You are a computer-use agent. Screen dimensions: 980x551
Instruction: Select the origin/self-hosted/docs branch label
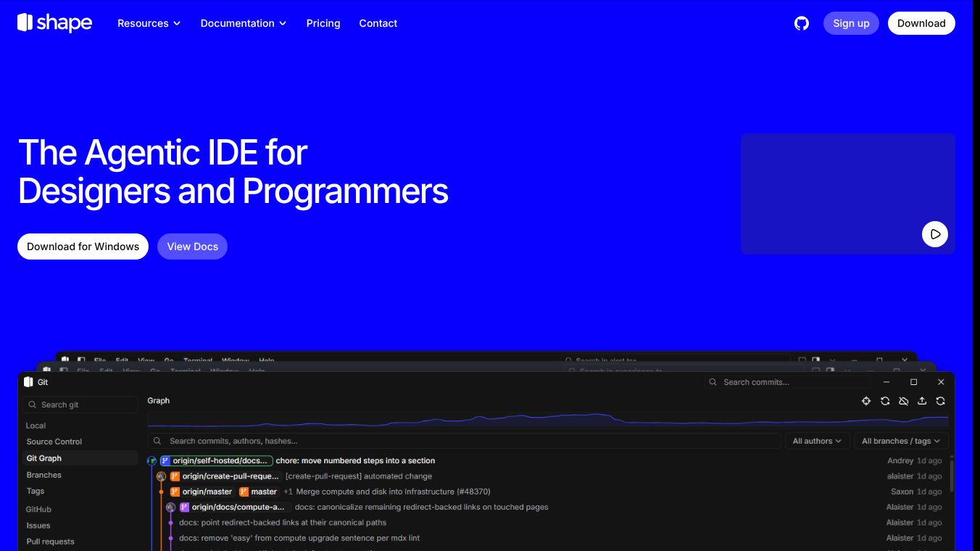[216, 460]
